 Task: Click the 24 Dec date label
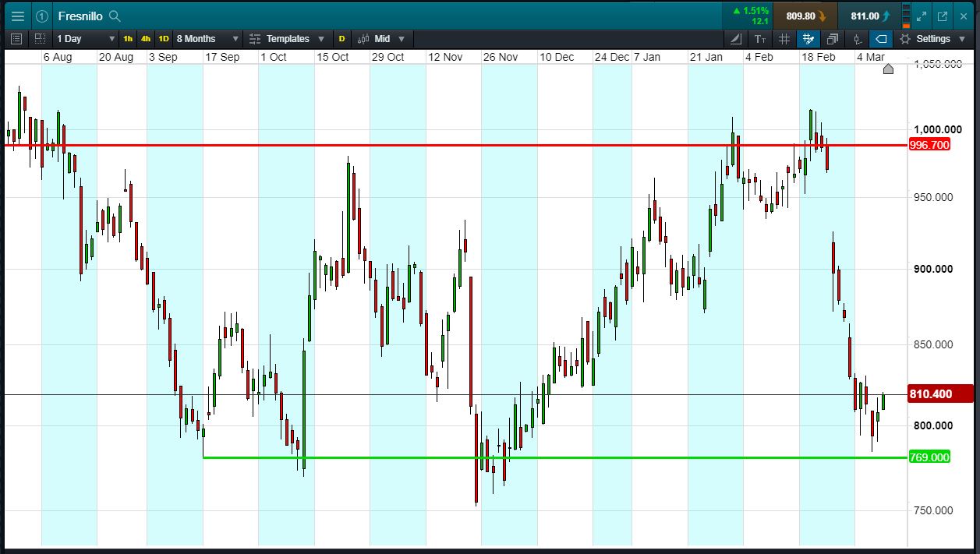(x=612, y=57)
